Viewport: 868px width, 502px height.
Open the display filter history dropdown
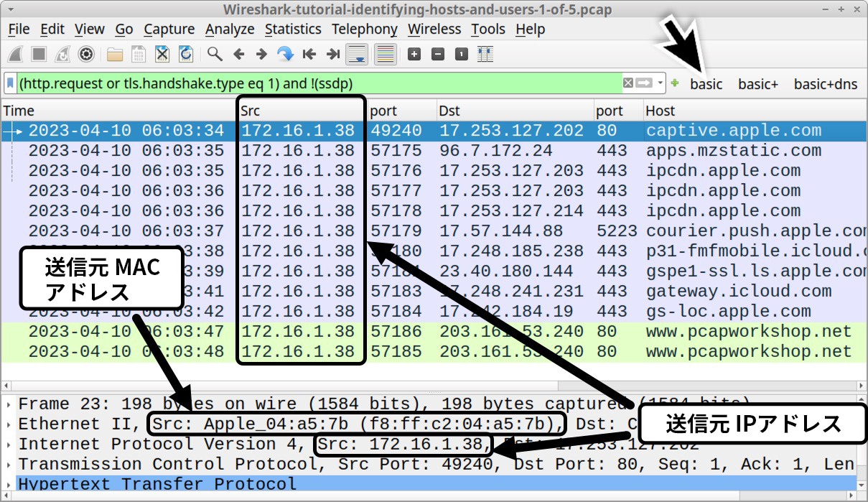pyautogui.click(x=661, y=83)
